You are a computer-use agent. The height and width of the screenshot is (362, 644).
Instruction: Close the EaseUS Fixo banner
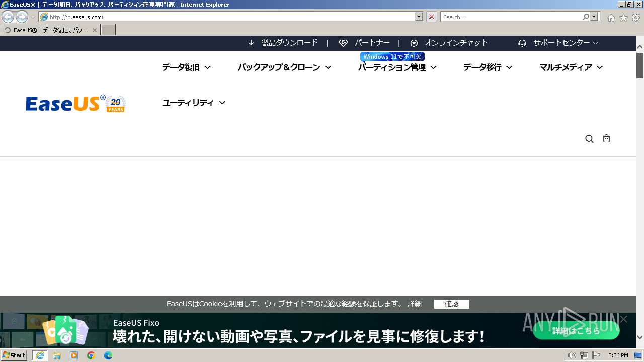(x=624, y=319)
